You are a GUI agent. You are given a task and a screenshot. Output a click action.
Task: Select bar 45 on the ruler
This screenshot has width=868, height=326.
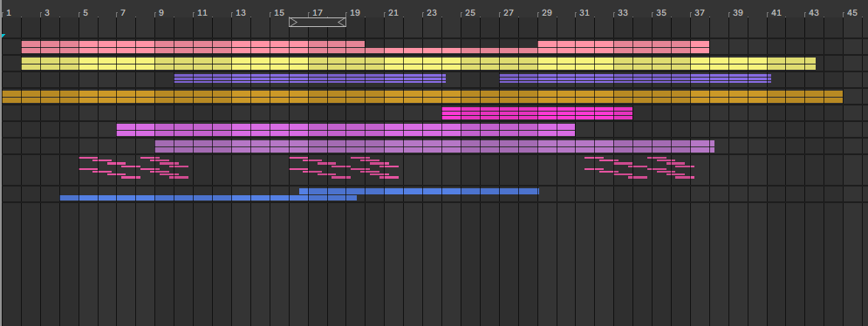(x=852, y=12)
